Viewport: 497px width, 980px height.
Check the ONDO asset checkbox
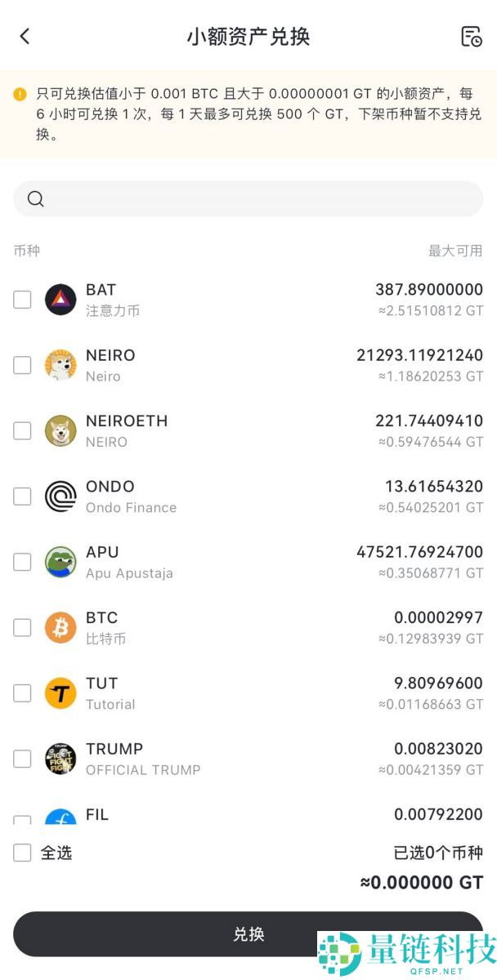(x=22, y=497)
